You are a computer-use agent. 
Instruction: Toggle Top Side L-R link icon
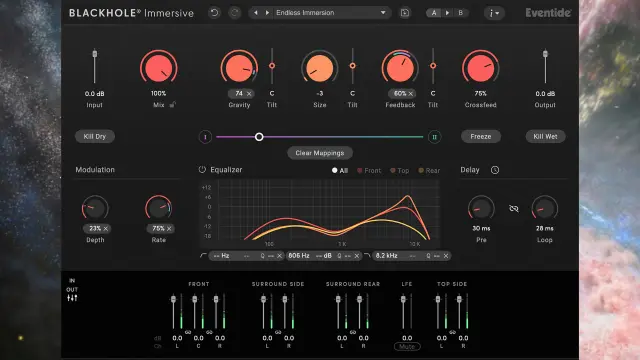[x=452, y=332]
